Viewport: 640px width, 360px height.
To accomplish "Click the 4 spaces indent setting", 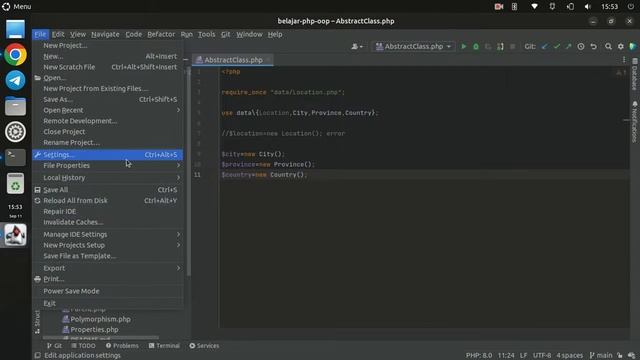I will (569, 355).
